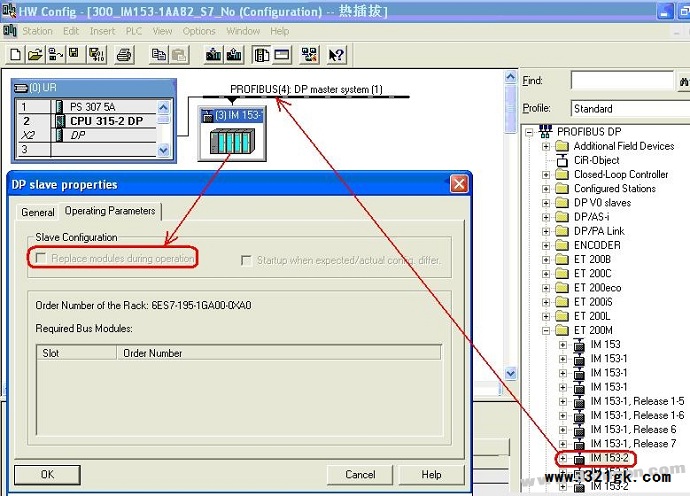The width and height of the screenshot is (690, 496).
Task: Expand the ET 200iS folder
Action: point(546,302)
